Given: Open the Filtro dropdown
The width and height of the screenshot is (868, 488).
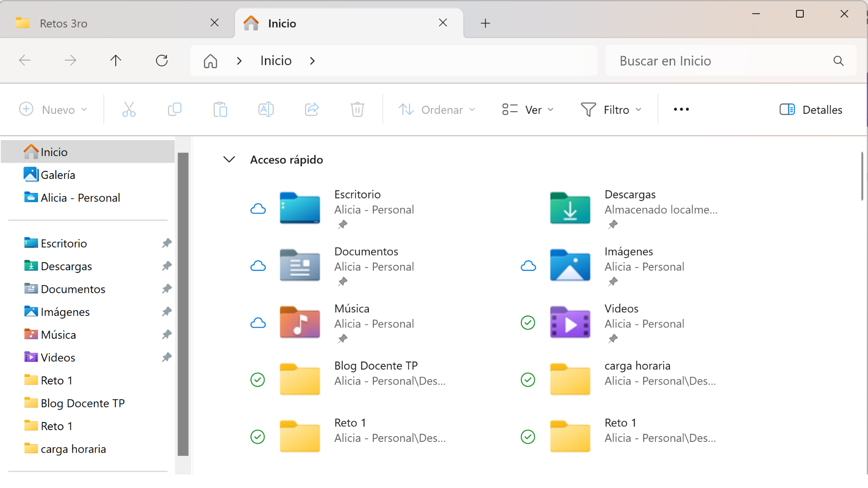Looking at the screenshot, I should coord(611,109).
